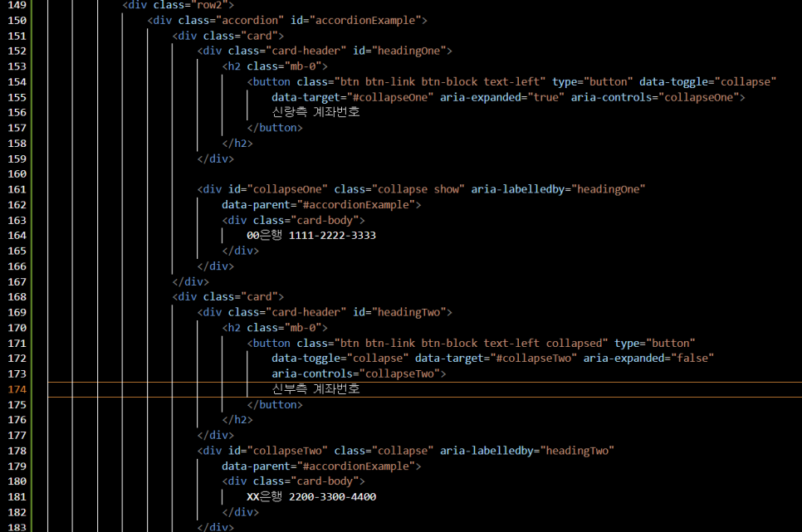Click the closing h2 tag on line 158
This screenshot has height=532, width=802.
[x=237, y=144]
